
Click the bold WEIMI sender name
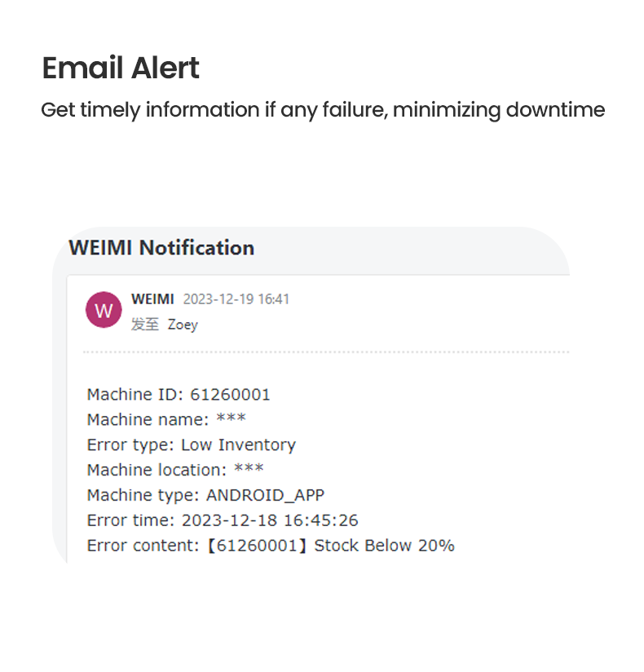pos(152,299)
